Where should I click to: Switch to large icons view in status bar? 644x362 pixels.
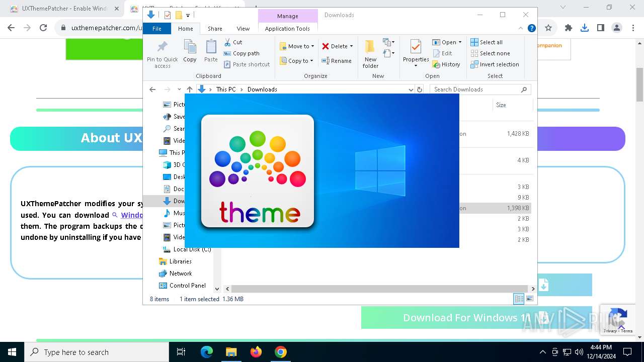530,299
